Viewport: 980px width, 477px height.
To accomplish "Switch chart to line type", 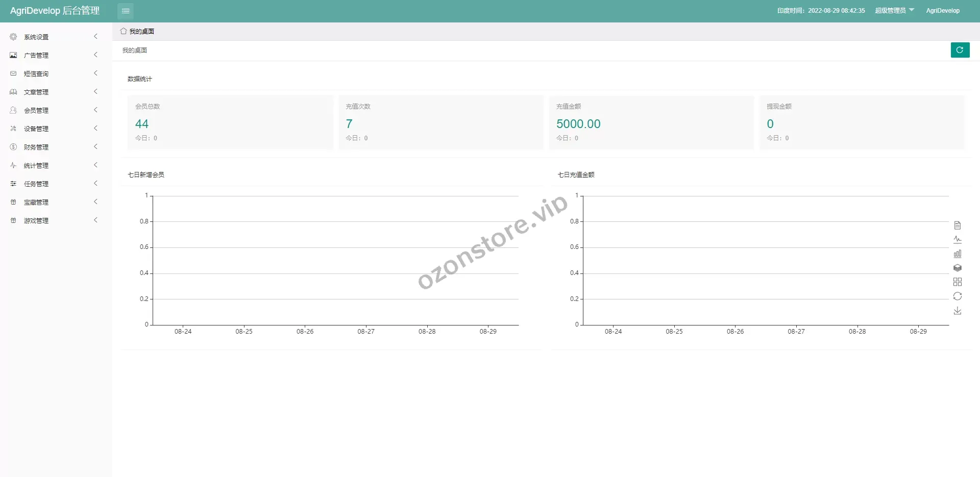I will click(x=958, y=239).
